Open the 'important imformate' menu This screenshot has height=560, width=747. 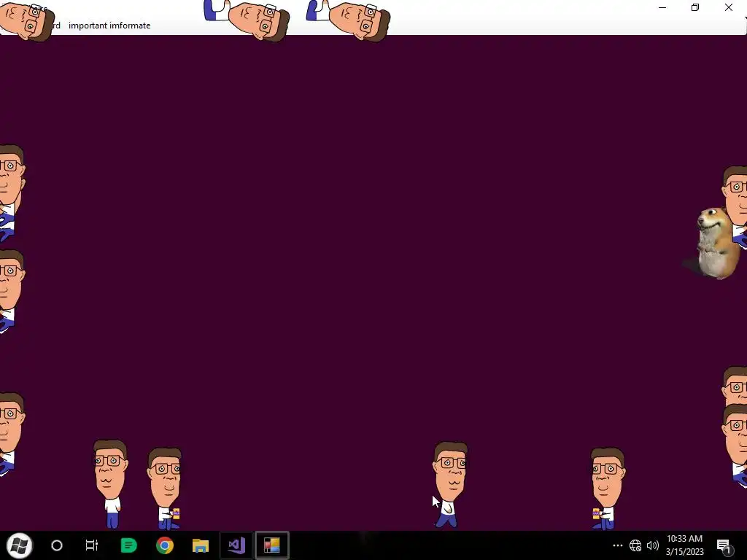pos(109,26)
